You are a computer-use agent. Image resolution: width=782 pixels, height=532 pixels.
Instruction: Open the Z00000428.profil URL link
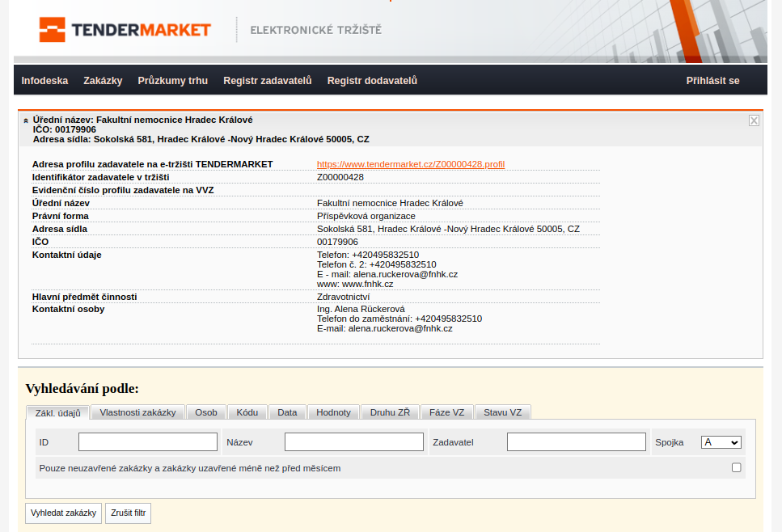(x=411, y=164)
